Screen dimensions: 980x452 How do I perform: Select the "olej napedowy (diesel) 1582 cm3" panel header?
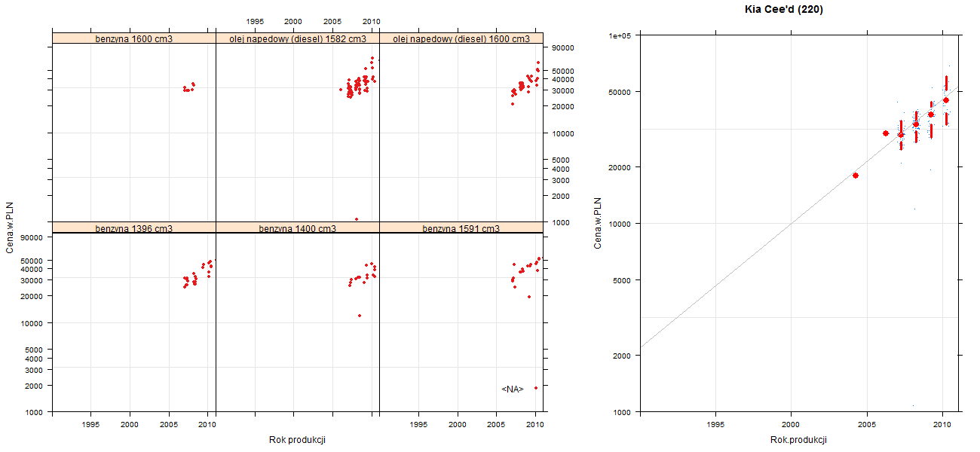click(x=298, y=38)
